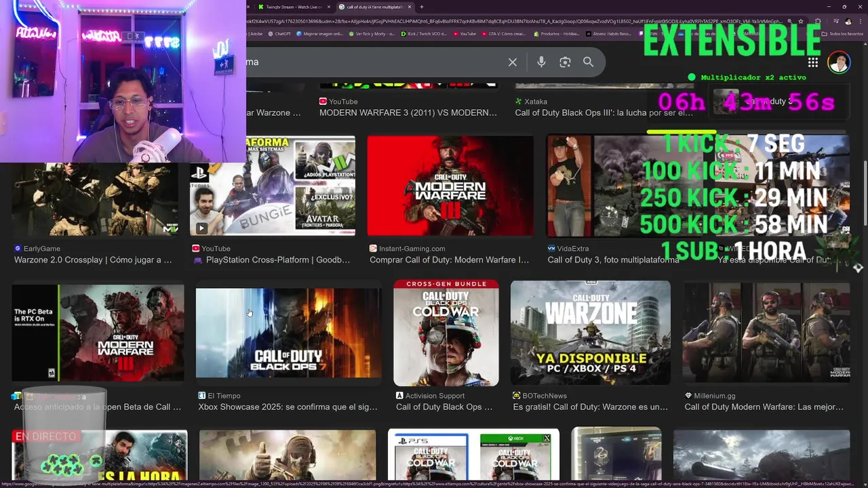868x488 pixels.
Task: Open a new browser tab
Action: pyautogui.click(x=421, y=7)
